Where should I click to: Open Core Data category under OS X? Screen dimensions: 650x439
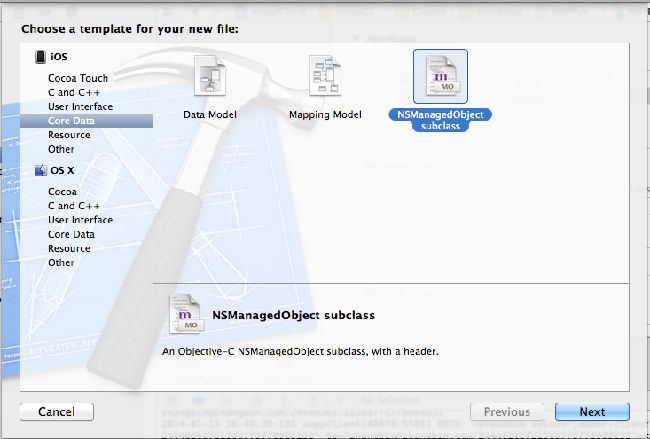(x=71, y=234)
